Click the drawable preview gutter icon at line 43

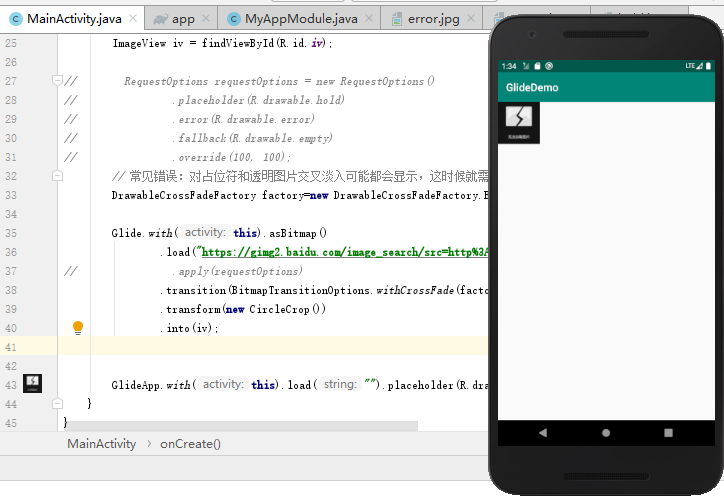(32, 383)
